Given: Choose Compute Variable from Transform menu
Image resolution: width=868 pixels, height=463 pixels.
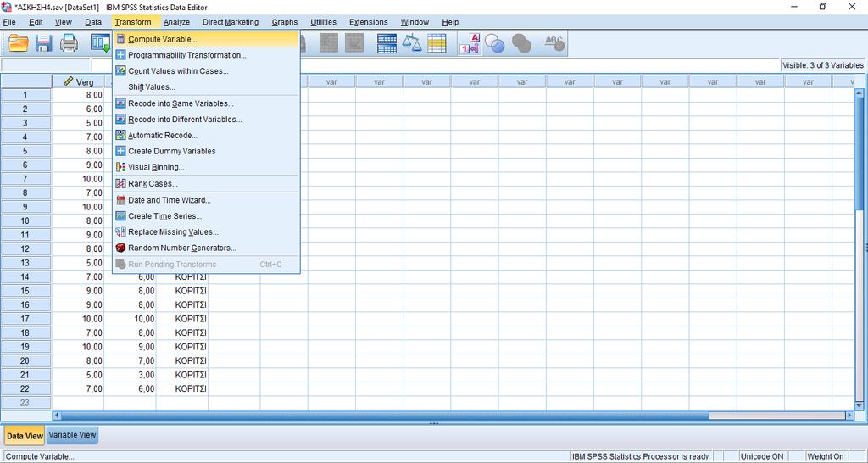Looking at the screenshot, I should 207,39.
